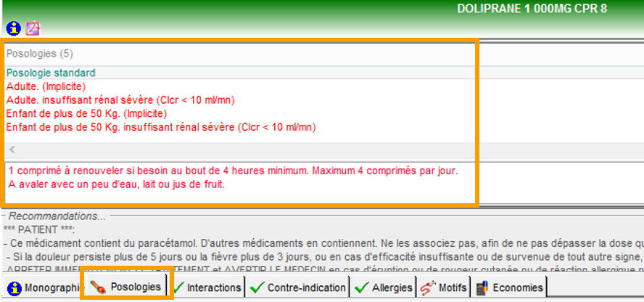Select the Economies tab label
Screen dimensions: 644x302
click(516, 288)
